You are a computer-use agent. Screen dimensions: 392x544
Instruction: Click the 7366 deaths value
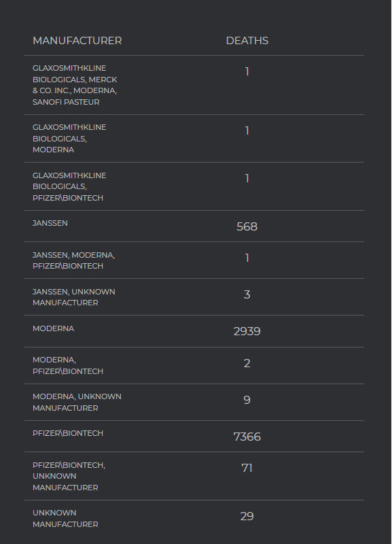[247, 437]
